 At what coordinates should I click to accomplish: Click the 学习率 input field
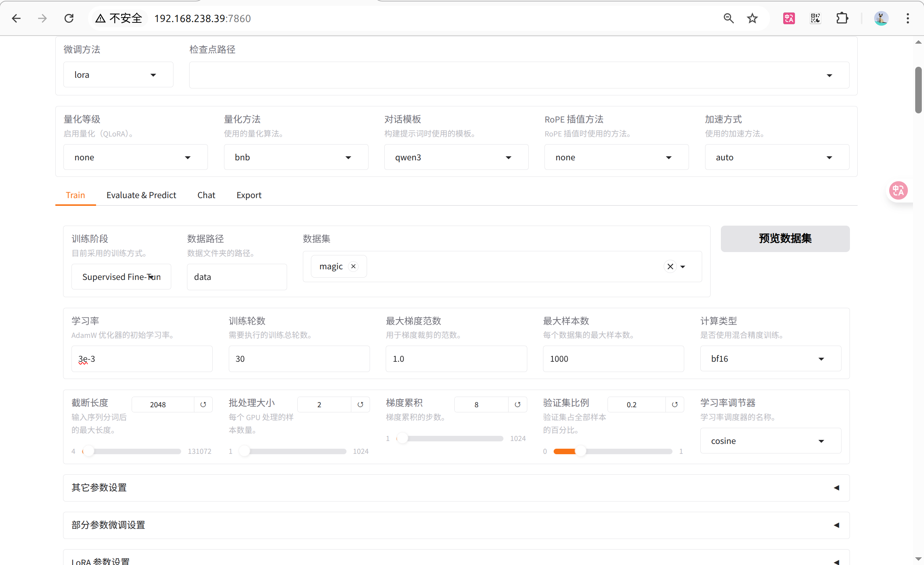[x=142, y=359]
